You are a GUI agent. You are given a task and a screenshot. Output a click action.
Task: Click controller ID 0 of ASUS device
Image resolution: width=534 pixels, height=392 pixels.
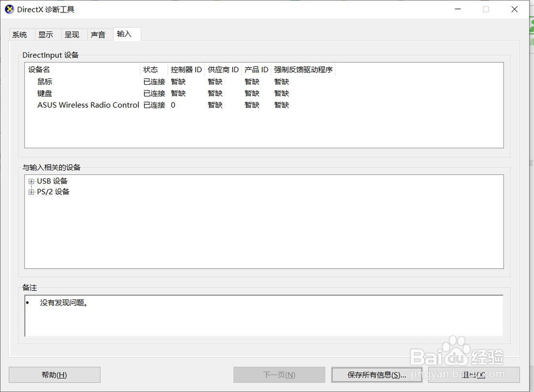click(x=173, y=105)
